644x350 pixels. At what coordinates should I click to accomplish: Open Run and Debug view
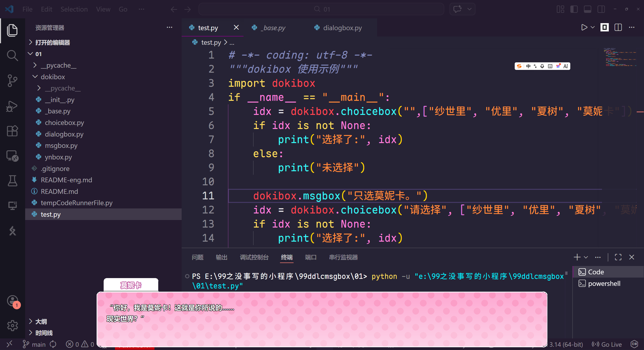click(12, 106)
